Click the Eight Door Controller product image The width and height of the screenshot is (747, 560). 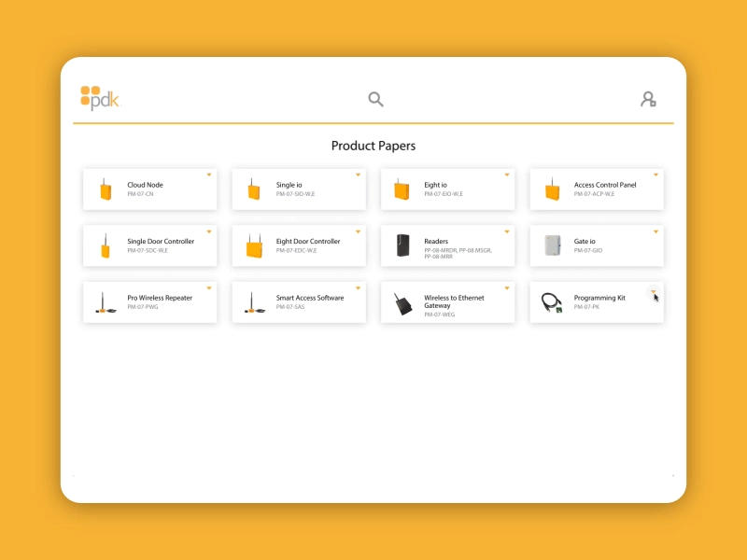coord(254,245)
